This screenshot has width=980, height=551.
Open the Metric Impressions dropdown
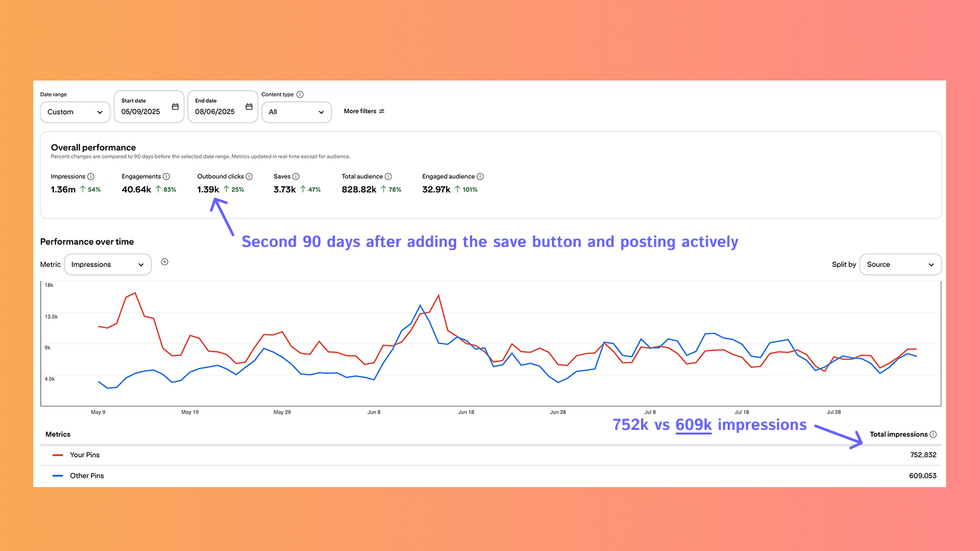coord(107,264)
